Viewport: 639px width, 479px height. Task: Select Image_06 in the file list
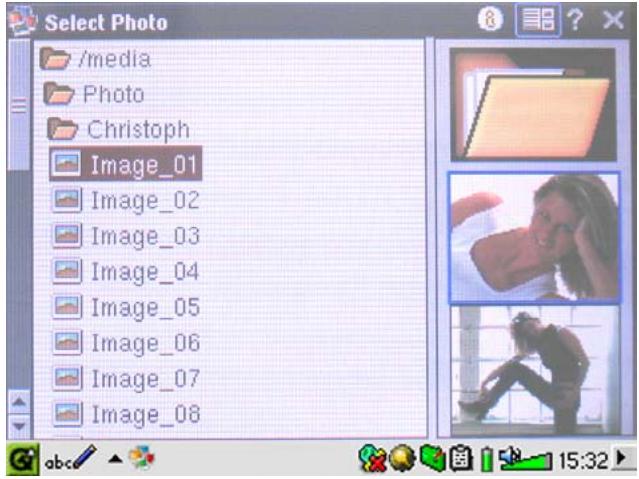pos(126,343)
